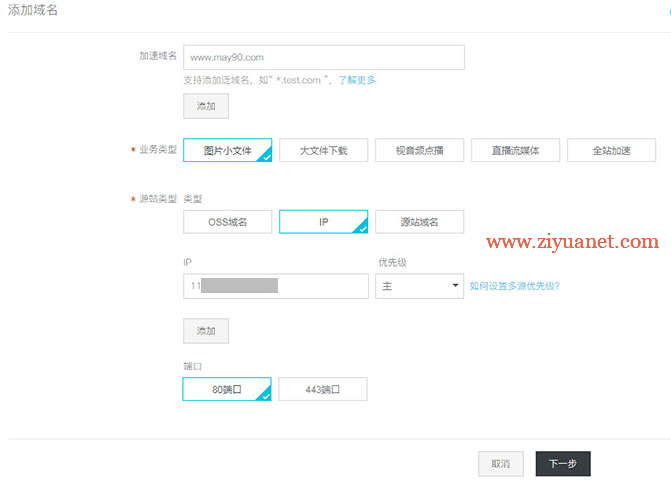Open 如何设置多源优先级 help link
671x485 pixels.
(515, 286)
